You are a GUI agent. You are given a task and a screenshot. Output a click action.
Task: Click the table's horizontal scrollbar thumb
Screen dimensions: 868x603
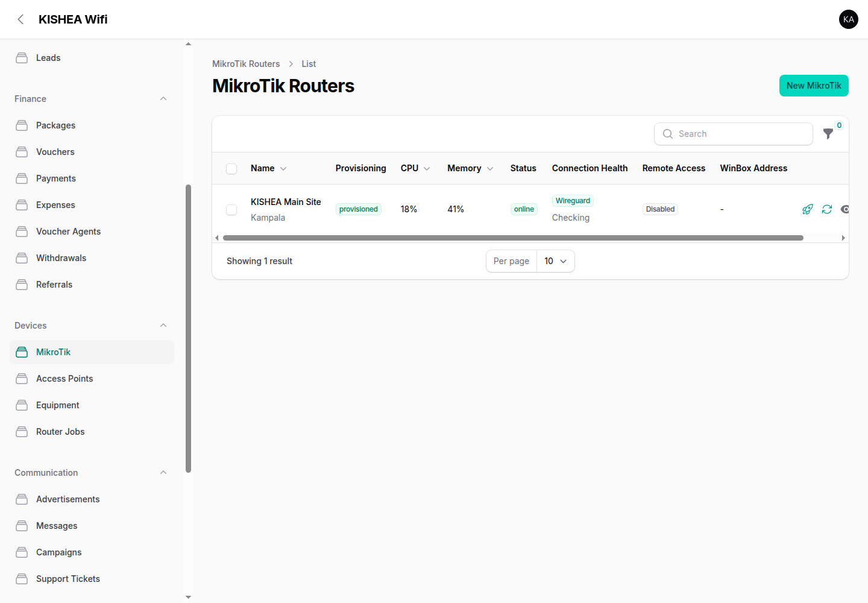tap(513, 238)
